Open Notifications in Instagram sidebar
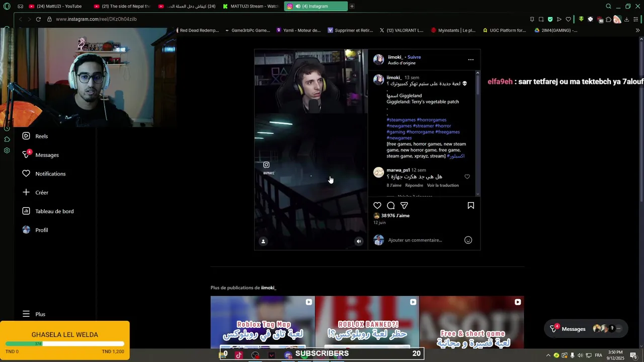The width and height of the screenshot is (644, 362). (44, 173)
